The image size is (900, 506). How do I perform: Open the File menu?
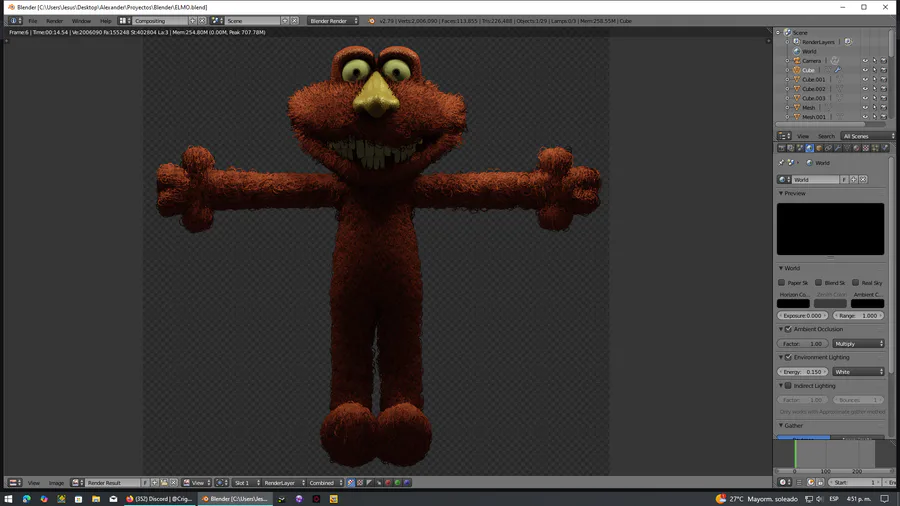click(33, 21)
